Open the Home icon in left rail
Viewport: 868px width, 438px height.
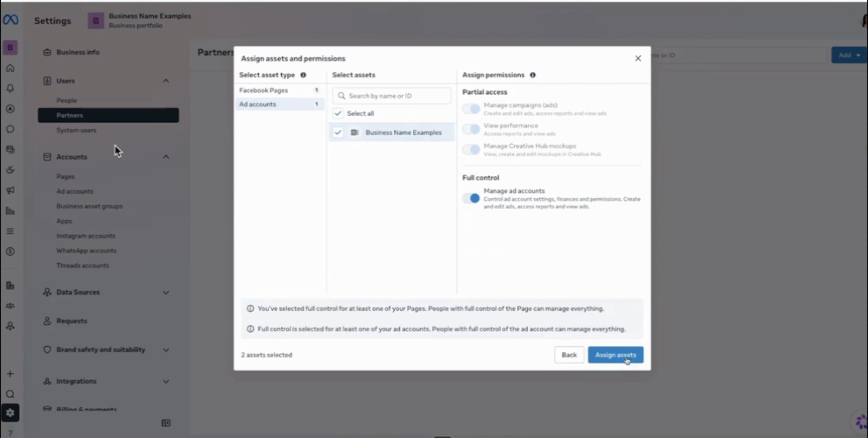click(x=10, y=68)
